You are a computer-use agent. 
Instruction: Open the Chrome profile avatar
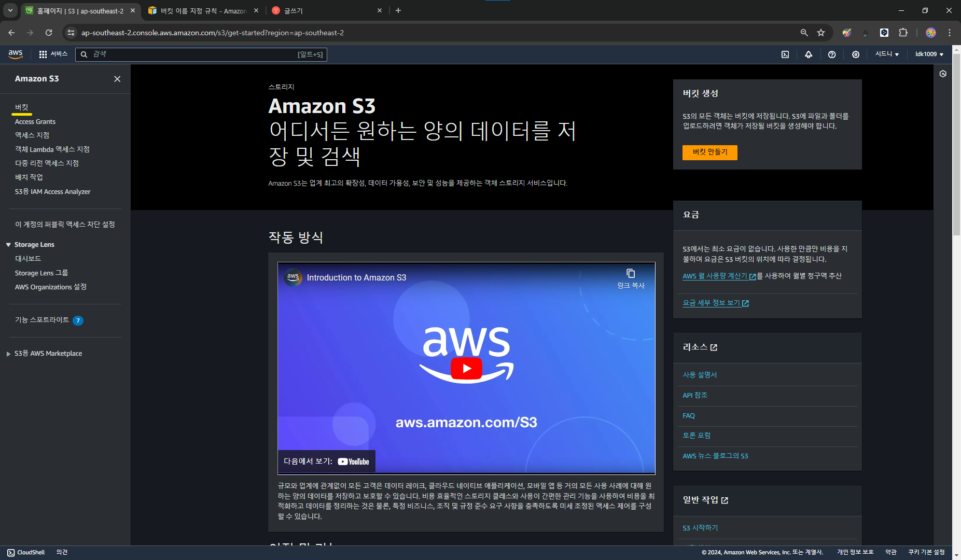[931, 33]
